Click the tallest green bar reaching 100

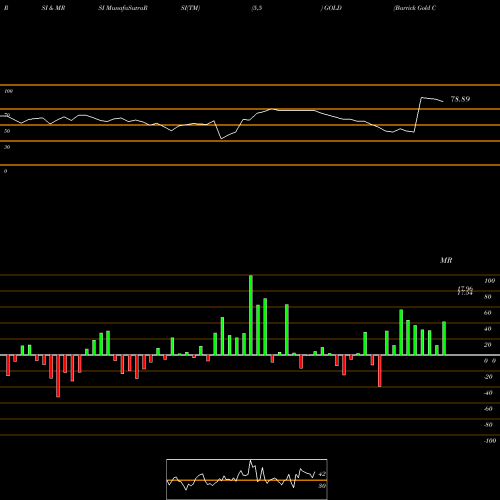[x=251, y=315]
